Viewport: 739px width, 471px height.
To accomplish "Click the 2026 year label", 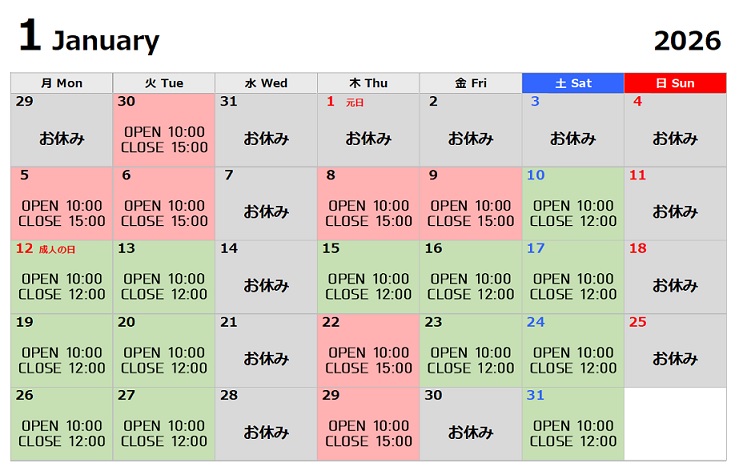I will (x=687, y=41).
